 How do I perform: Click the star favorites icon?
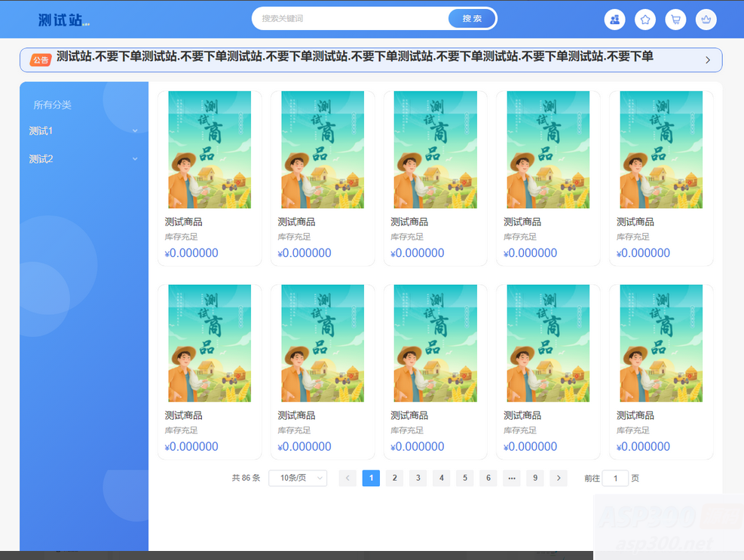[645, 19]
